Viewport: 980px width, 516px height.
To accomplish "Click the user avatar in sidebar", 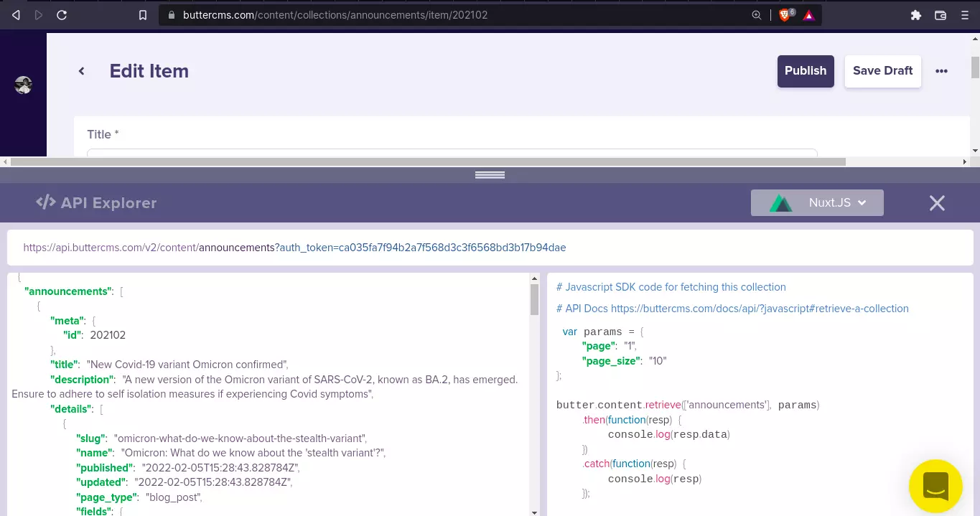I will click(x=23, y=85).
